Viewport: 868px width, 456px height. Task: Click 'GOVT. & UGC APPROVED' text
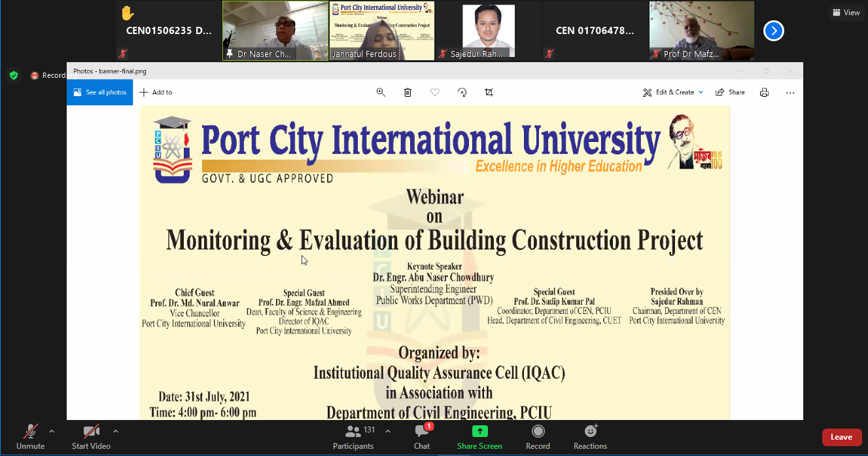[x=268, y=178]
